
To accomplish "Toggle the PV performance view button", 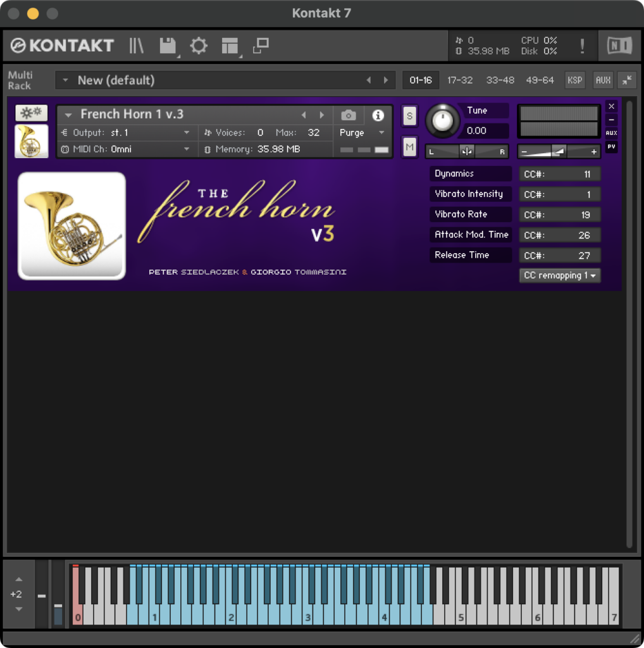I will click(611, 147).
